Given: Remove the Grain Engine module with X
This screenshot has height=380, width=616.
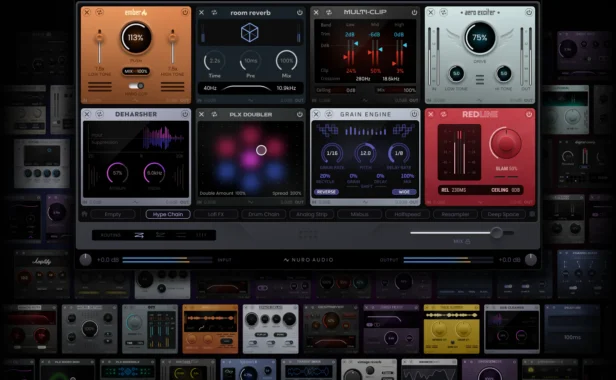Looking at the screenshot, I should pyautogui.click(x=316, y=114).
